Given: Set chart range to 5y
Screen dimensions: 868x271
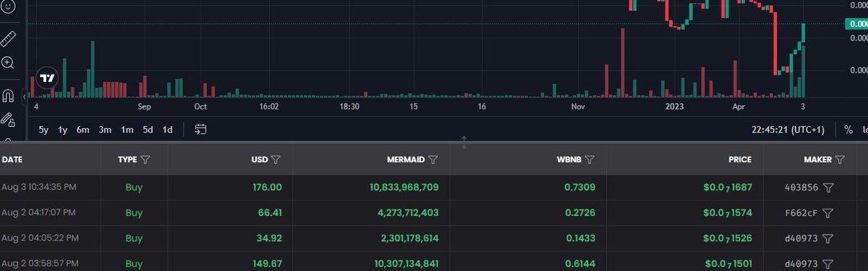Looking at the screenshot, I should [43, 130].
